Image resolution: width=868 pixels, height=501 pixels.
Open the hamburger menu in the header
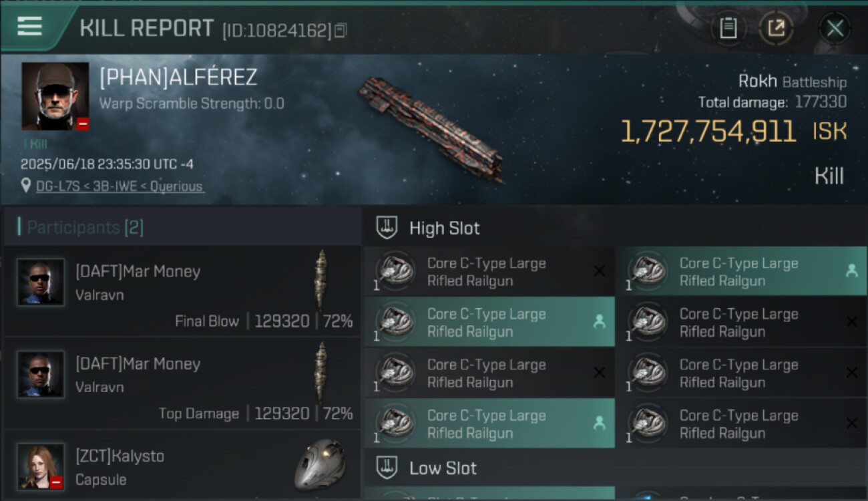[x=30, y=27]
